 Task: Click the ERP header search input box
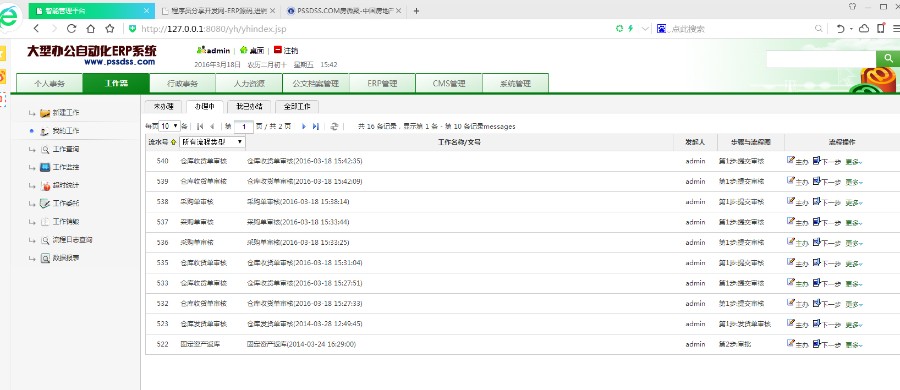pos(821,59)
